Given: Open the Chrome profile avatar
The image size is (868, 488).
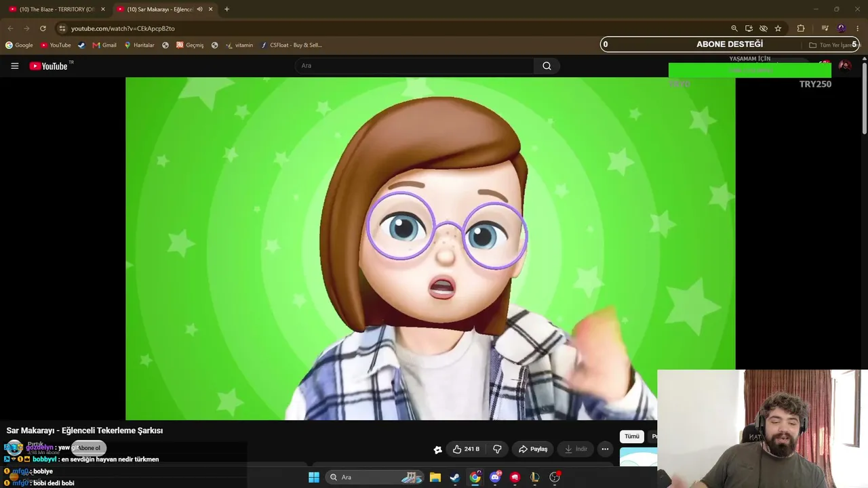Looking at the screenshot, I should 842,28.
